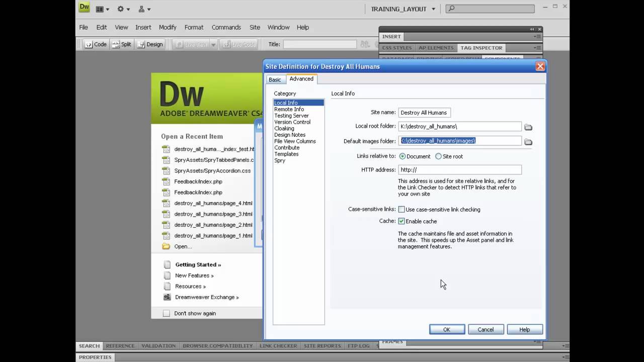This screenshot has height=362, width=644.
Task: Select the Site root radio button
Action: point(438,156)
